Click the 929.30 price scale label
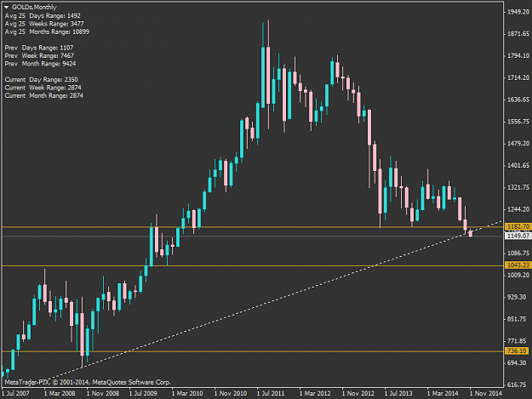The height and width of the screenshot is (399, 532). point(518,297)
